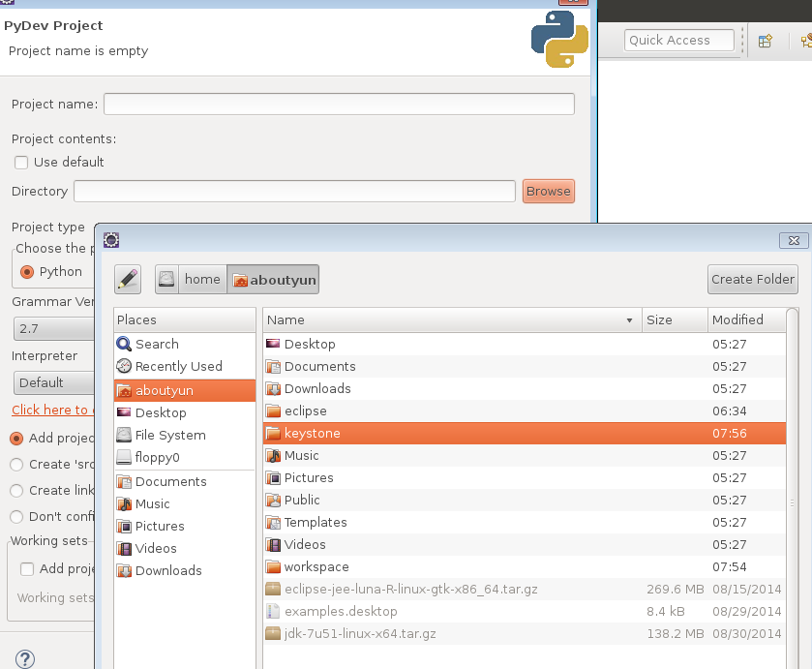Select Recently Used in Places
This screenshot has height=669, width=812.
178,366
